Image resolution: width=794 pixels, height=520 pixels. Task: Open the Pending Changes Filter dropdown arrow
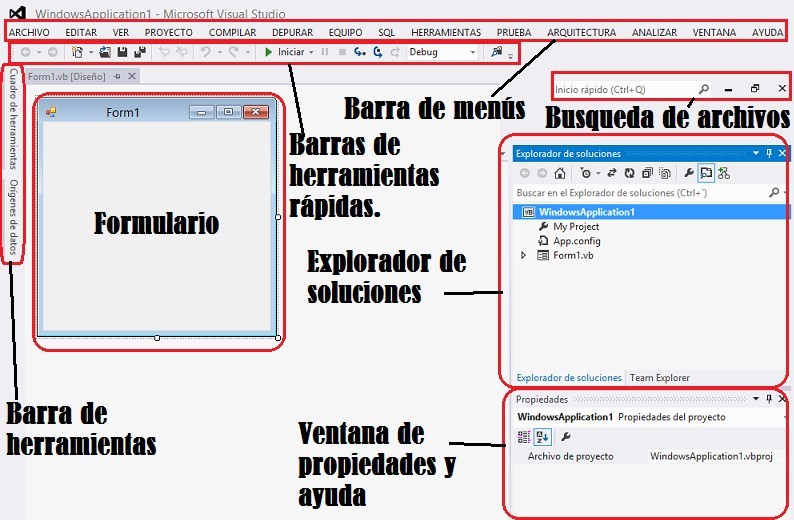(598, 174)
